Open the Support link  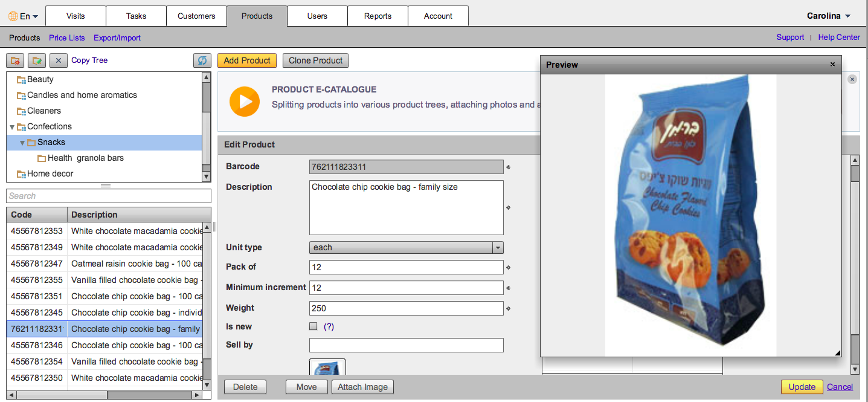790,37
